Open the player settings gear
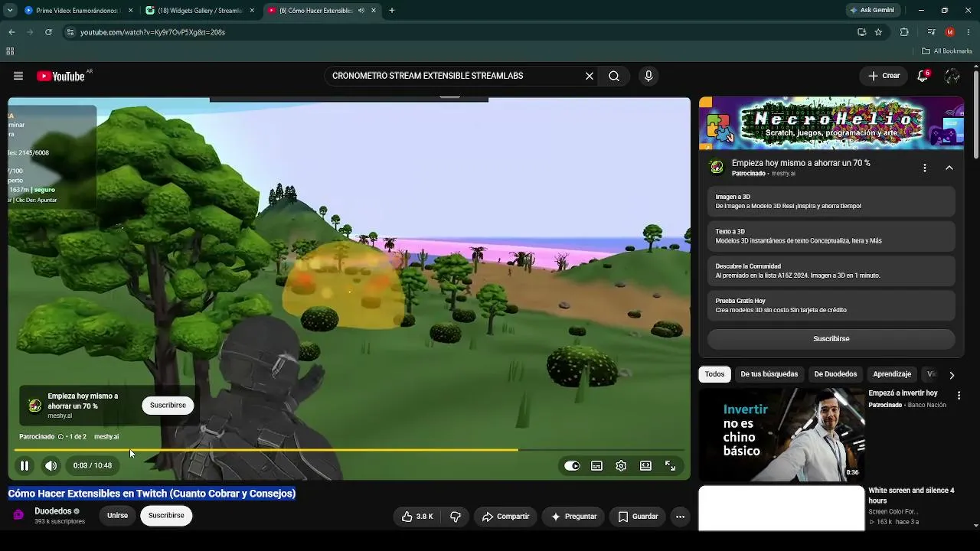This screenshot has width=980, height=551. [621, 465]
